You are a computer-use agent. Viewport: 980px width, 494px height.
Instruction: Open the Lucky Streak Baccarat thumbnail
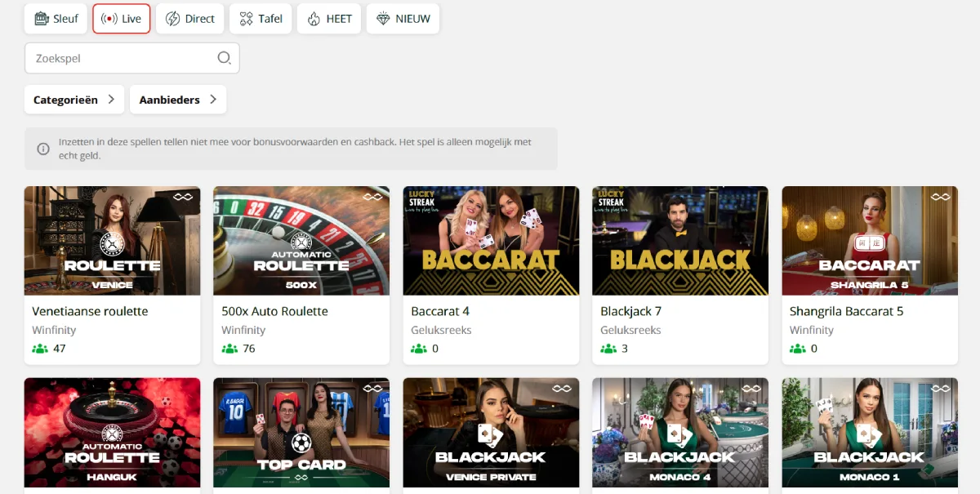point(491,241)
